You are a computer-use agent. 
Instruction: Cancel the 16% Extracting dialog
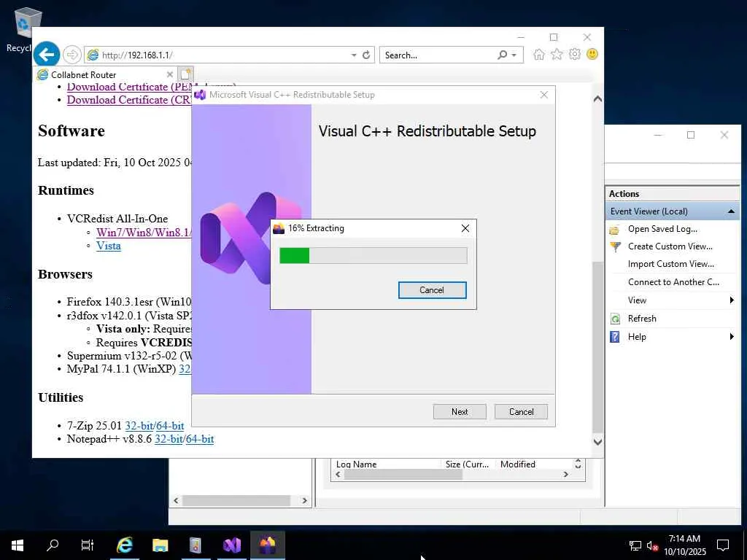click(x=432, y=290)
